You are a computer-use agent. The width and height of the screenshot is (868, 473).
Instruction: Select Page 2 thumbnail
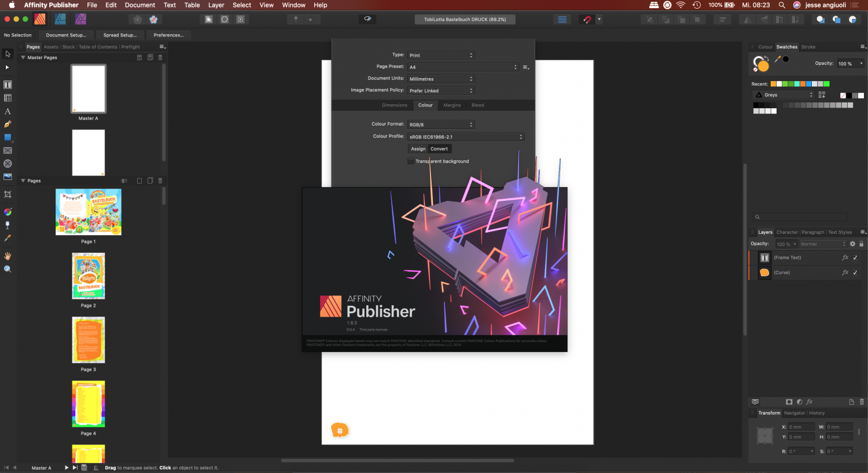[x=89, y=276]
